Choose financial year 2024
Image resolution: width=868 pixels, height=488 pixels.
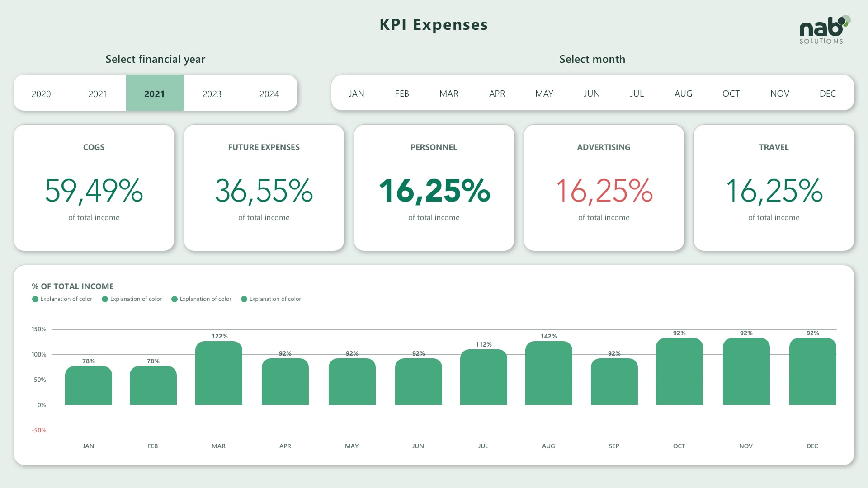tap(269, 94)
